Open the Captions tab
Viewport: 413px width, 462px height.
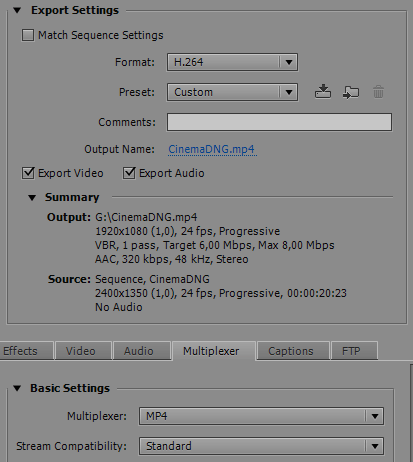tap(293, 351)
